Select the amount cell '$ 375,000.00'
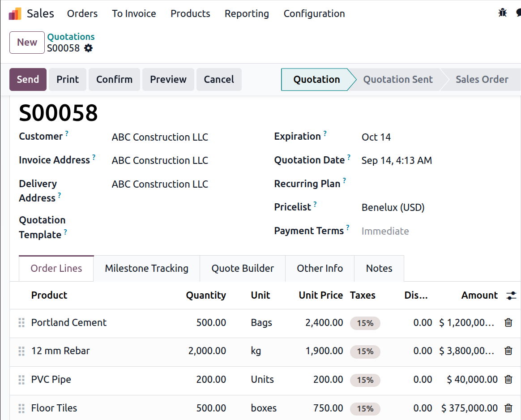The image size is (521, 420). coord(469,408)
